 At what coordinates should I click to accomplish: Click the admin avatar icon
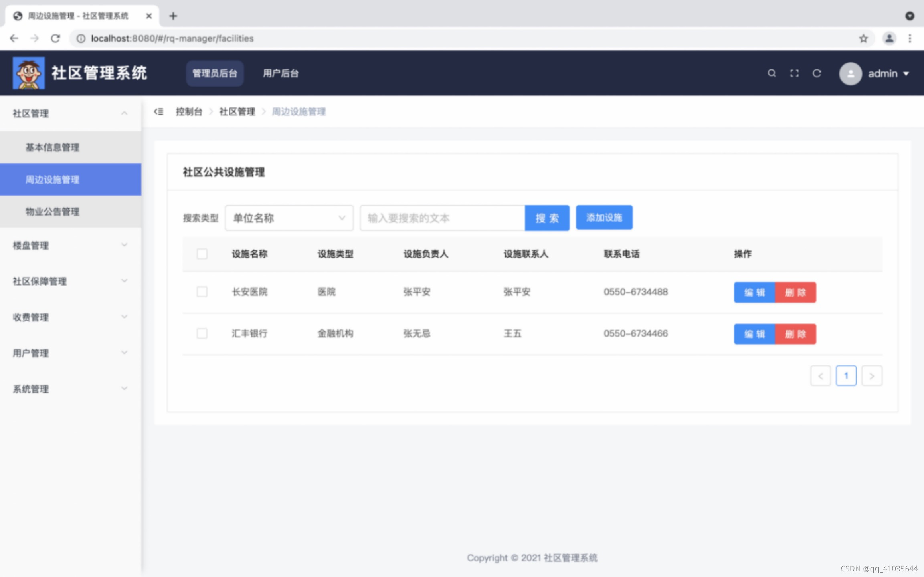[850, 73]
